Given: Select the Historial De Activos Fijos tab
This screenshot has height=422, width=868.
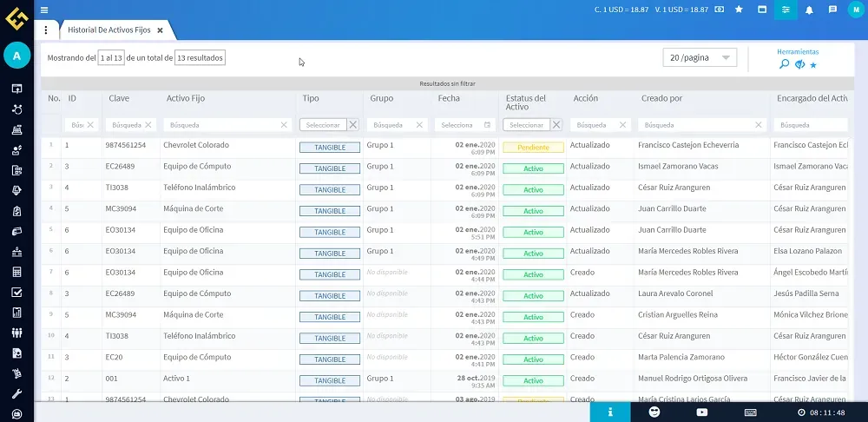Looking at the screenshot, I should tap(108, 30).
